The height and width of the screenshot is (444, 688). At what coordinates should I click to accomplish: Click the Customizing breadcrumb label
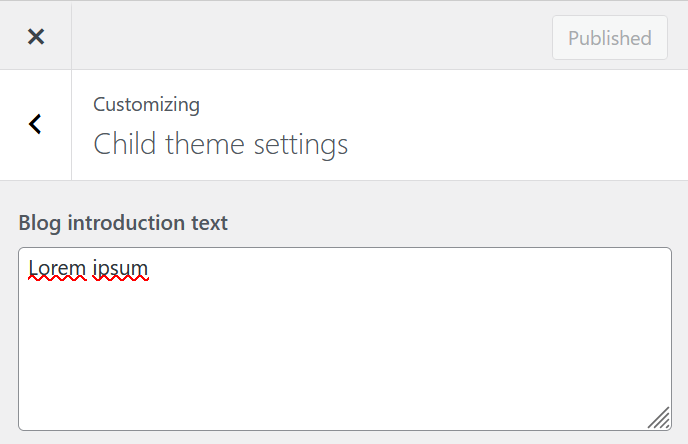click(147, 105)
